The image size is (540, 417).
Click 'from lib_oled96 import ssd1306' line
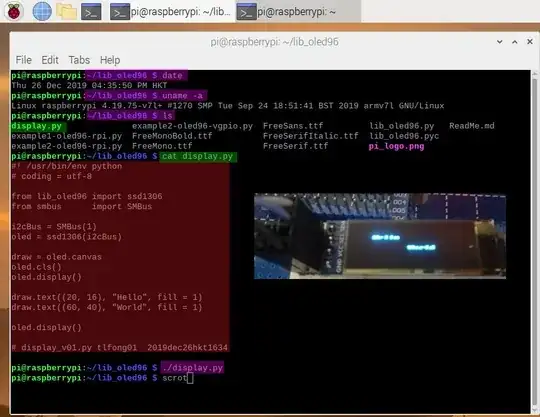tap(86, 197)
